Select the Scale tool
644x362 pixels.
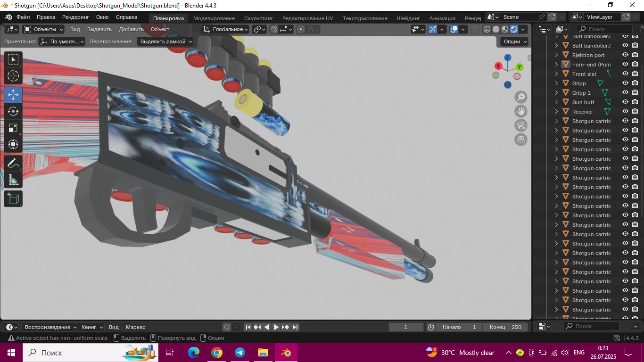pyautogui.click(x=13, y=128)
